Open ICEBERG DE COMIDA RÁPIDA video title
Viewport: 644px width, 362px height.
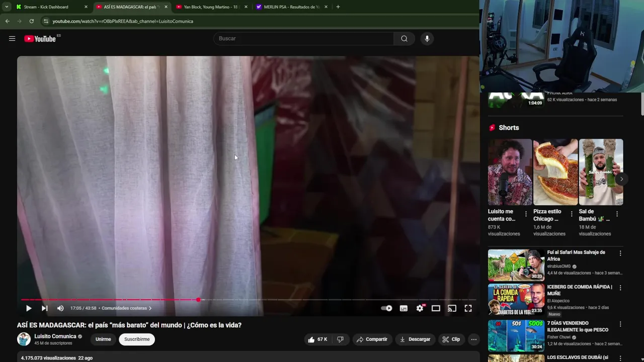click(580, 290)
